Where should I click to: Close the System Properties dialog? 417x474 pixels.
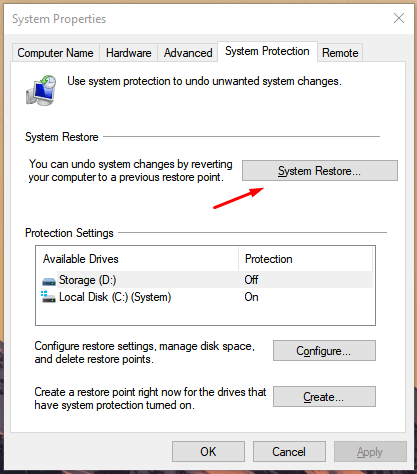tap(399, 18)
